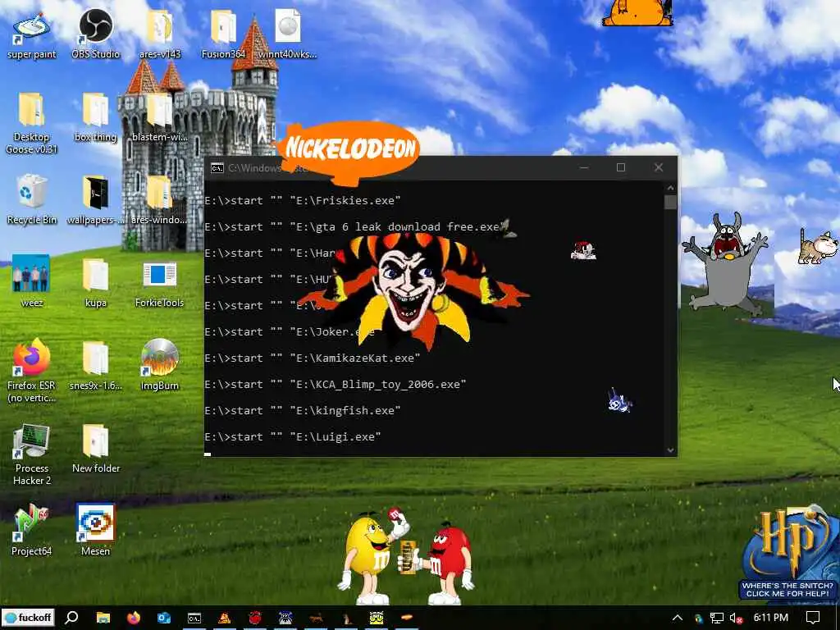Screen dimensions: 840x630
Task: Open the muted volume tray icon
Action: click(x=737, y=618)
